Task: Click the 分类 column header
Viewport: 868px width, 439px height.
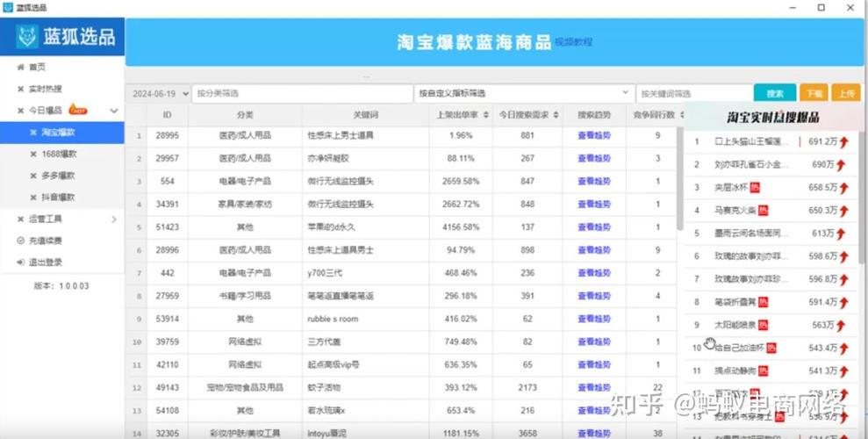Action: (245, 115)
